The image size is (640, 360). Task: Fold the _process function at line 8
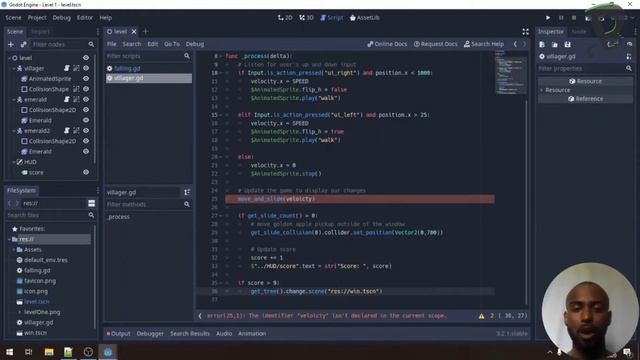[x=221, y=56]
